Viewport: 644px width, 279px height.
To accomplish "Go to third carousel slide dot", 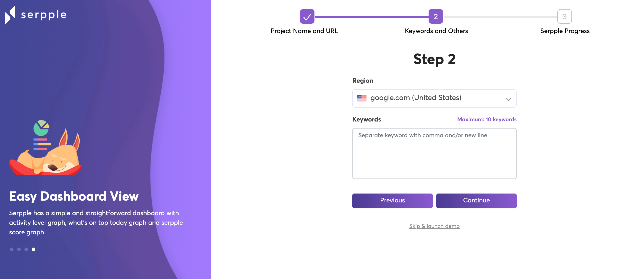I will [x=26, y=249].
